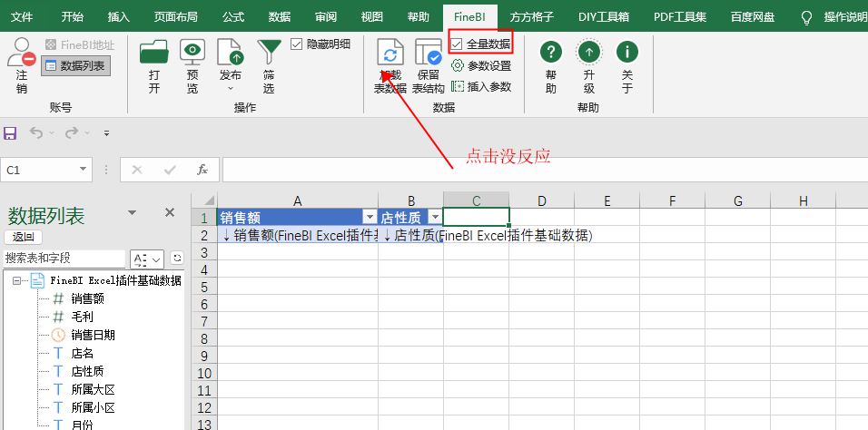Click the 预览 preview eye icon

pos(192,53)
